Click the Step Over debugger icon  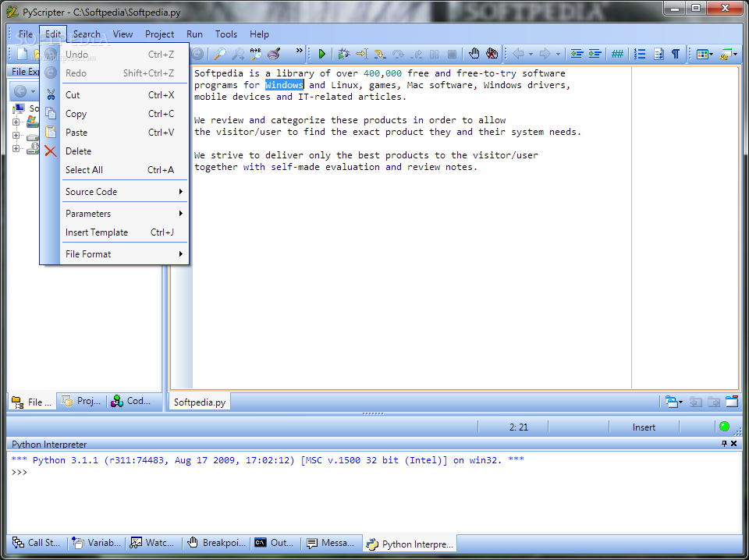398,54
